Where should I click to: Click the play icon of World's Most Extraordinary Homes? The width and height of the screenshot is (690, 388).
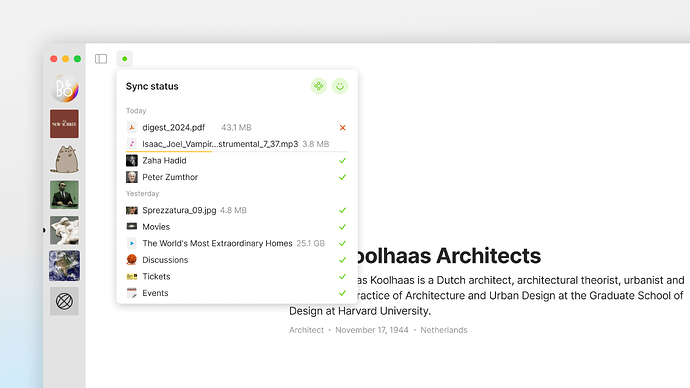point(132,243)
